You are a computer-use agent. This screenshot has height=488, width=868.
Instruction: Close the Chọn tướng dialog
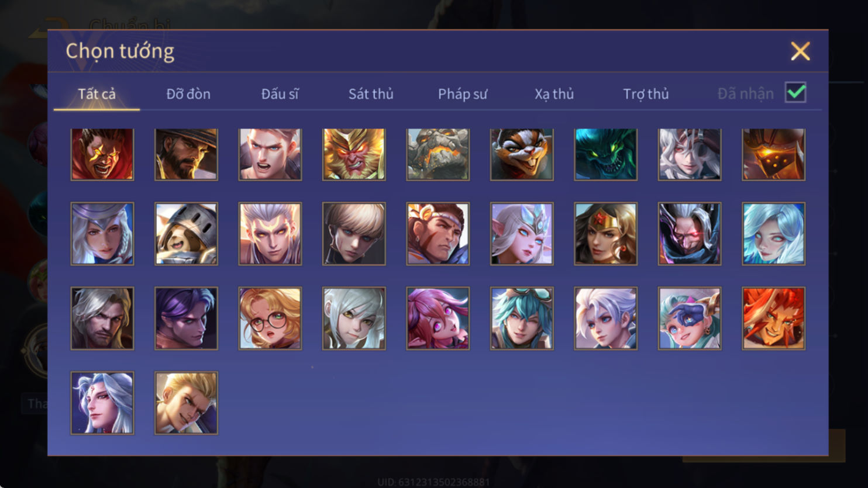[800, 51]
